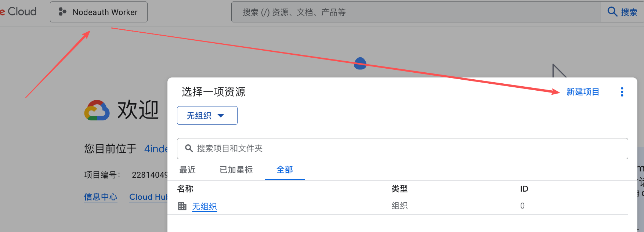Click the 搜索项目和文件夹 search field
This screenshot has width=644, height=232.
coord(404,149)
